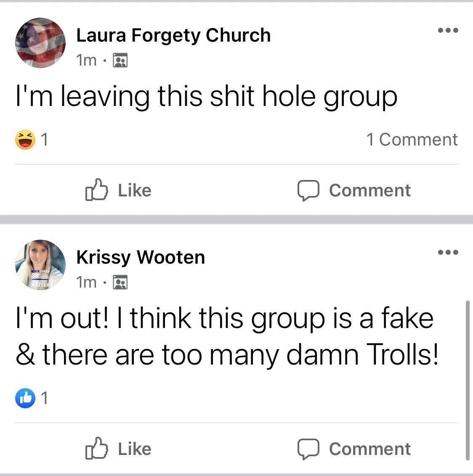Click the vertical scrollbar on the right edge
The image size is (473, 476).
[x=468, y=381]
